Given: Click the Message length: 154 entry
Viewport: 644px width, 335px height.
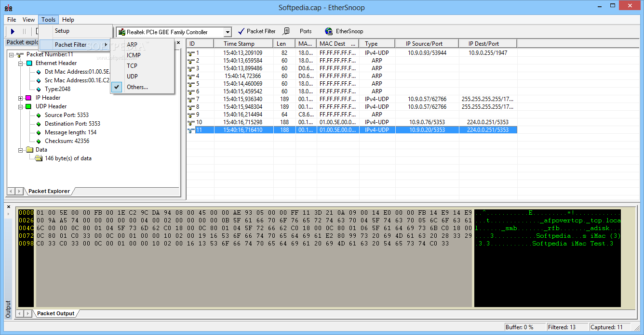Looking at the screenshot, I should click(70, 132).
